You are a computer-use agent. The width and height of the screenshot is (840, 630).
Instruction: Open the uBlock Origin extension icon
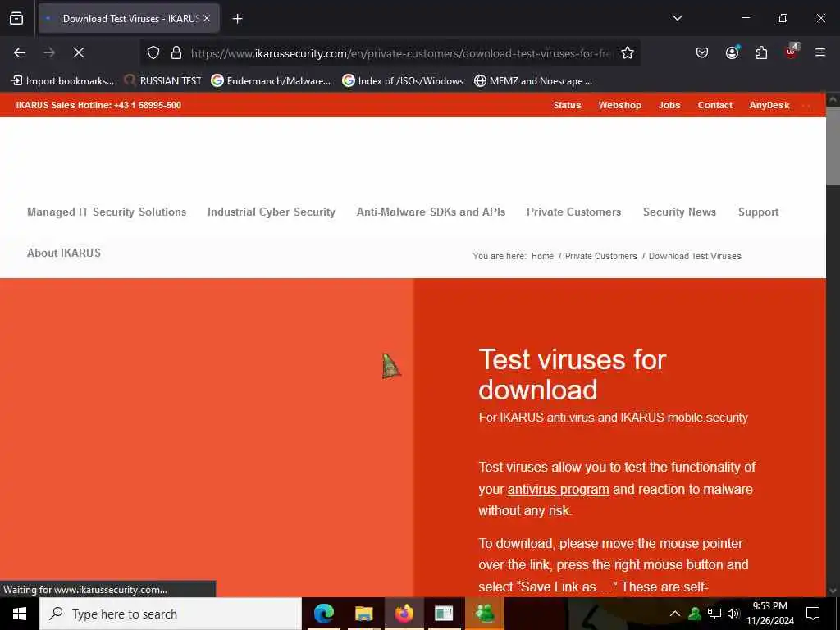(x=792, y=52)
